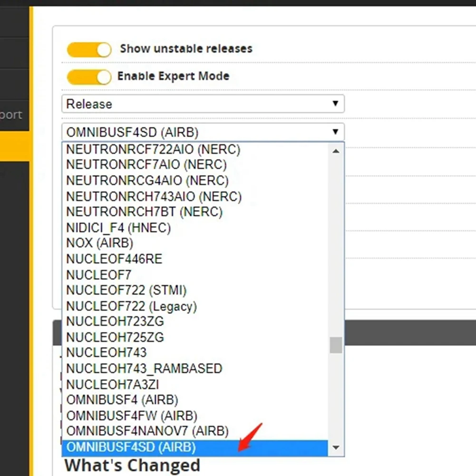The width and height of the screenshot is (476, 476).
Task: Expand the OMNIBUSF4SD (AIRB) board dropdown
Action: 203,132
